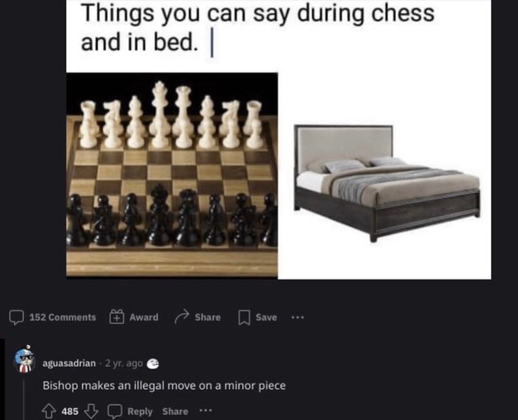The width and height of the screenshot is (518, 420).
Task: Click the 152 Comments text
Action: [63, 317]
